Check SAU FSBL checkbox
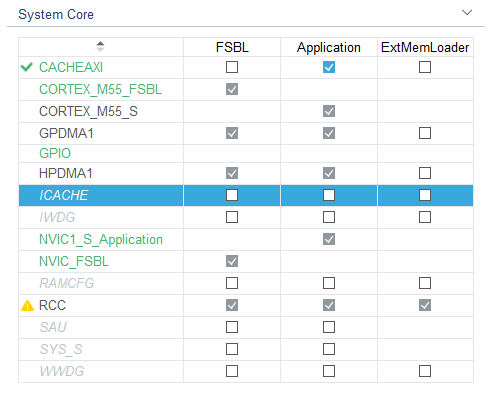The width and height of the screenshot is (488, 394). [232, 327]
